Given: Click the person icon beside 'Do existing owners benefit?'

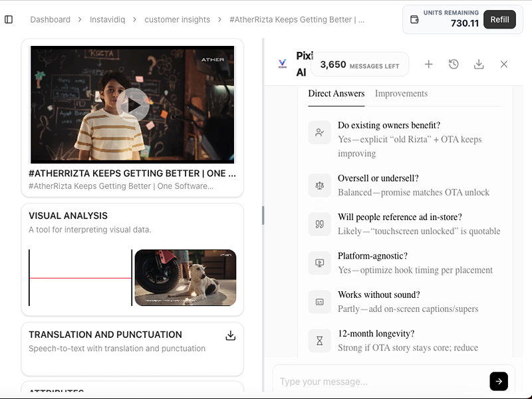Looking at the screenshot, I should point(320,132).
